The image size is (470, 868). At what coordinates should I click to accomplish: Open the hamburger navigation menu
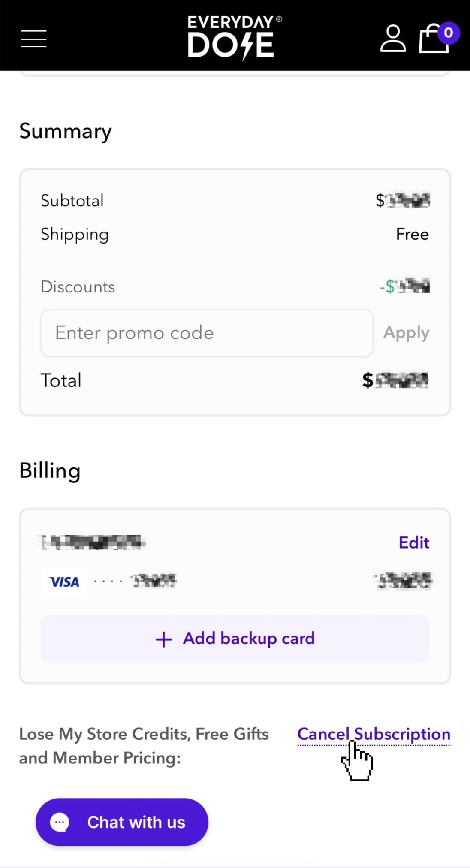[x=34, y=39]
